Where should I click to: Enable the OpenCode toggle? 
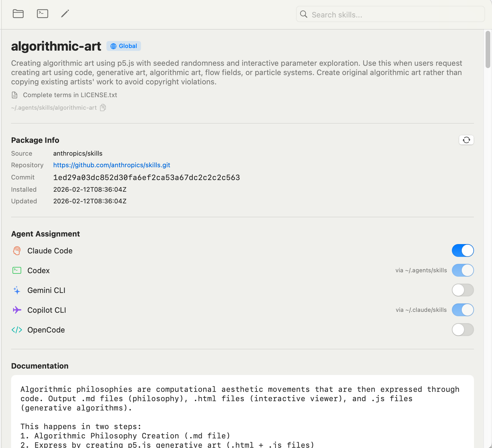coord(463,330)
